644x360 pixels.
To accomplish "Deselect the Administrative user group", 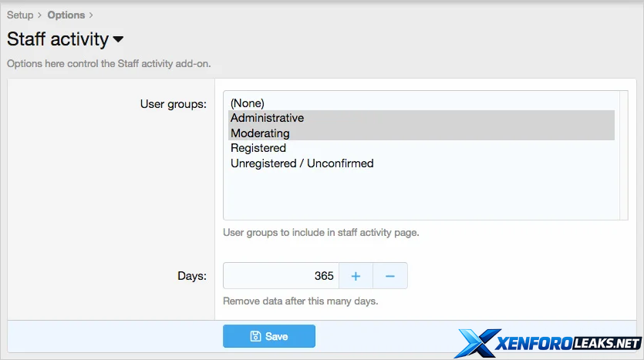I will [x=267, y=118].
